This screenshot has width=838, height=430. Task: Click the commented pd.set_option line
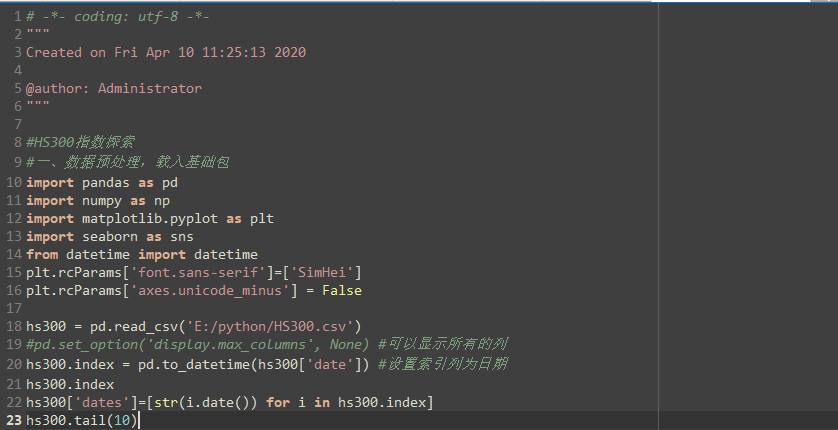(x=200, y=345)
